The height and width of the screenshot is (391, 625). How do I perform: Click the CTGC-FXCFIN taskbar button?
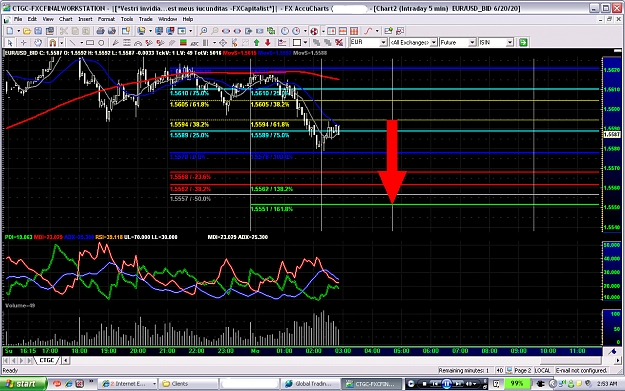[x=373, y=384]
